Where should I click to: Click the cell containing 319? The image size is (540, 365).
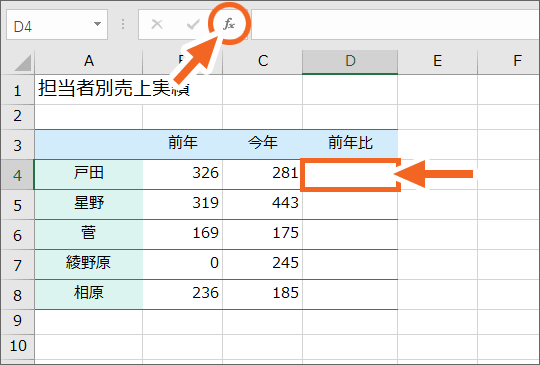tap(183, 204)
